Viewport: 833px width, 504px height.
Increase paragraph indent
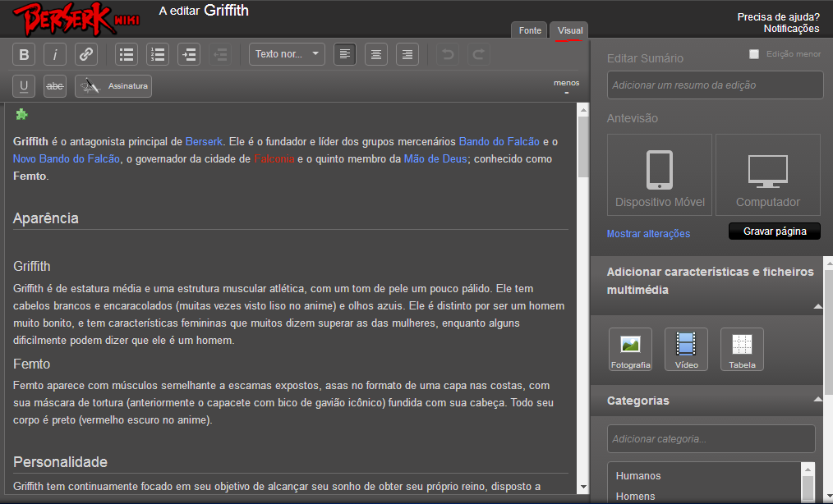pos(189,54)
